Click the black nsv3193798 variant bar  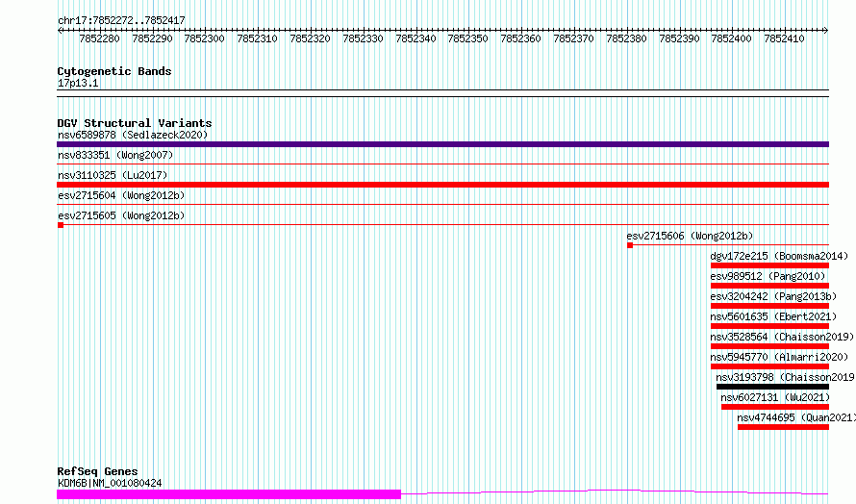coord(773,387)
